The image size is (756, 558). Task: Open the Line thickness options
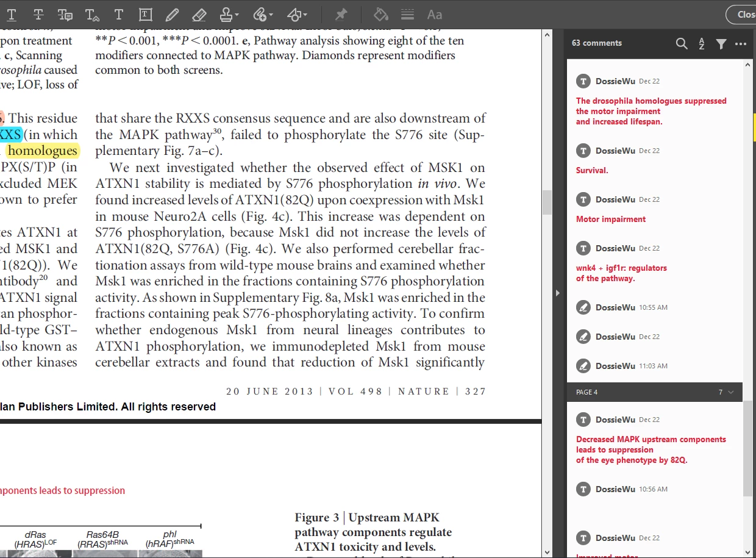pos(407,14)
